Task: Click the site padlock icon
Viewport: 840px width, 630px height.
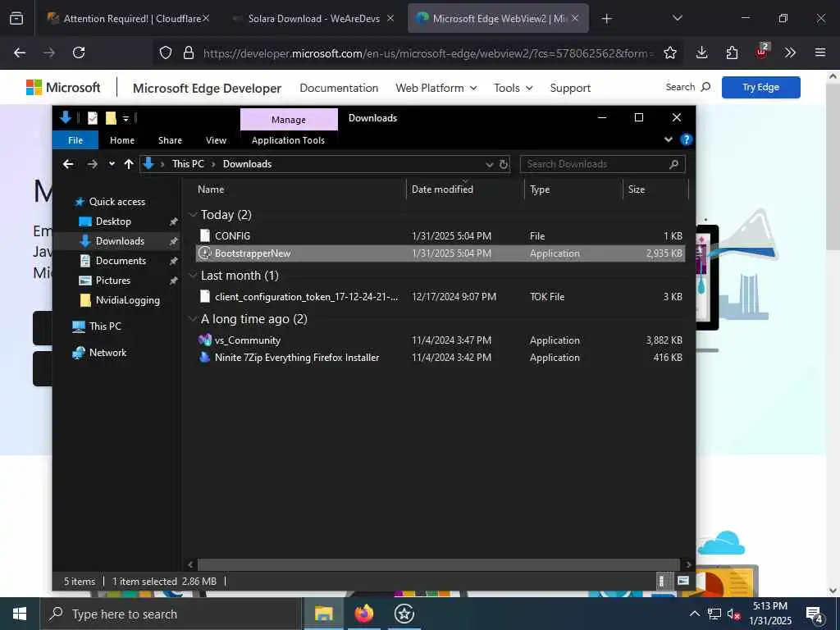Action: (x=188, y=52)
